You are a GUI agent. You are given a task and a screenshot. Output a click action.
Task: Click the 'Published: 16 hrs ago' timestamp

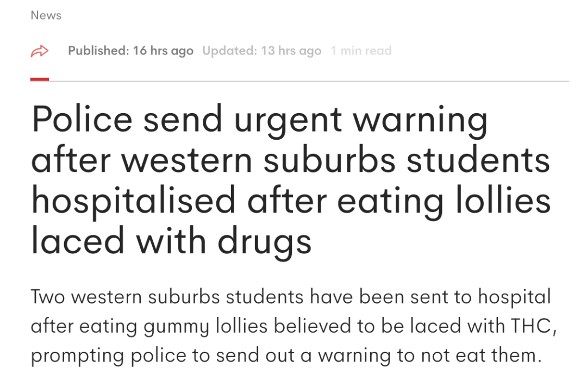[x=130, y=51]
